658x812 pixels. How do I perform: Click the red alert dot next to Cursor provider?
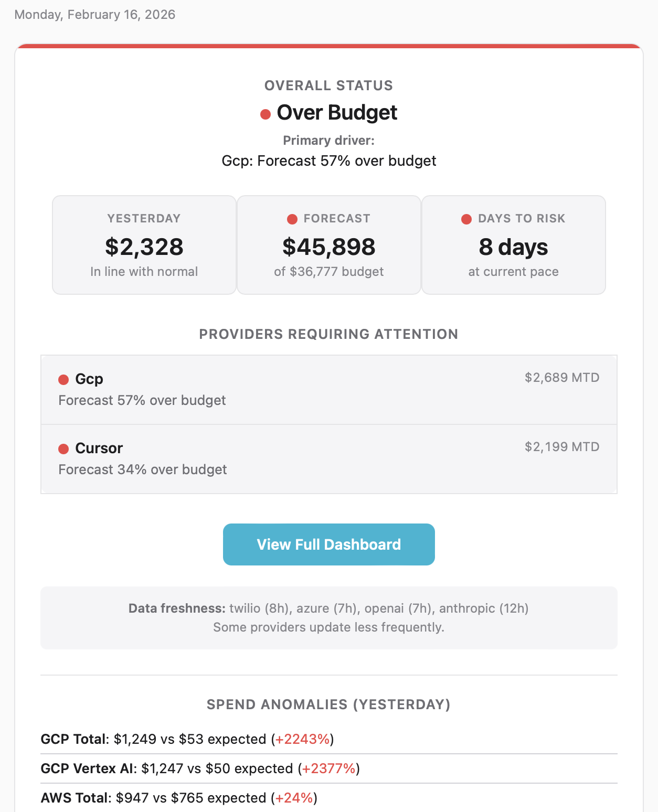point(63,448)
